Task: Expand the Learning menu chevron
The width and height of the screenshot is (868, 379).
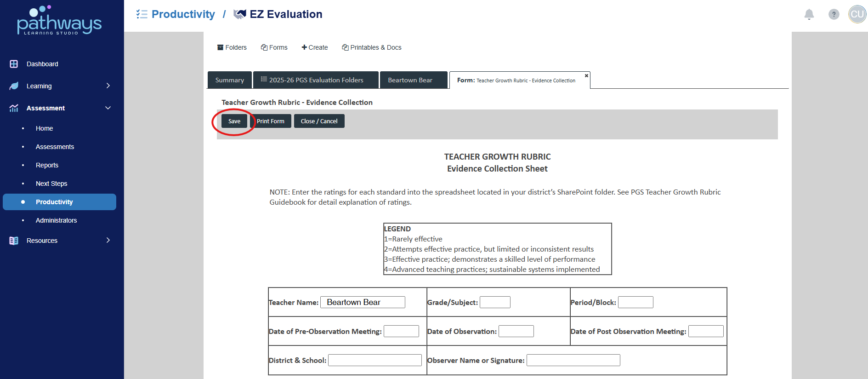Action: [108, 86]
